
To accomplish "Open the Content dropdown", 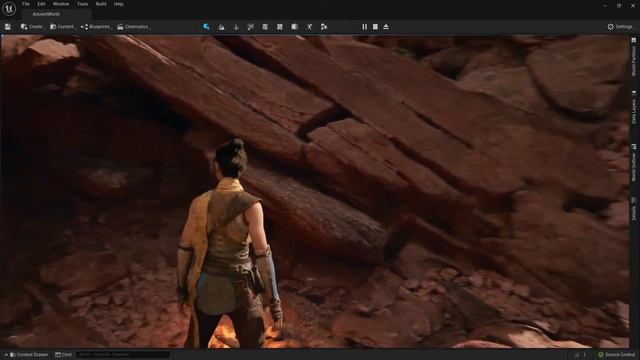I will click(x=62, y=27).
